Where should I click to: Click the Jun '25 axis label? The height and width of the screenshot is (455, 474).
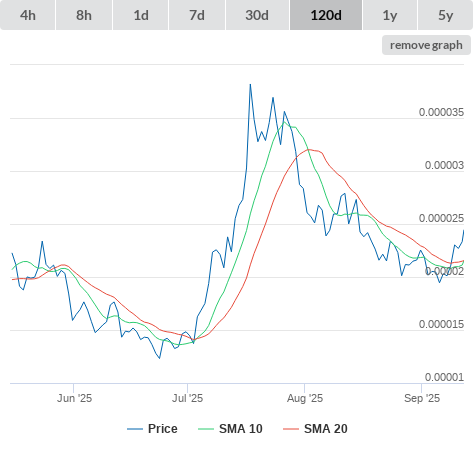pos(74,398)
